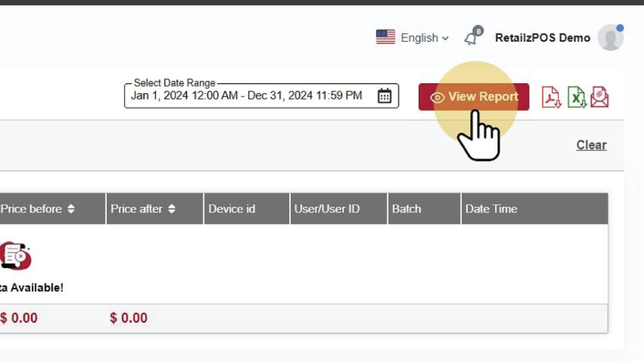Click the RetailzPOS Demo account name
This screenshot has height=362, width=644.
[x=542, y=38]
